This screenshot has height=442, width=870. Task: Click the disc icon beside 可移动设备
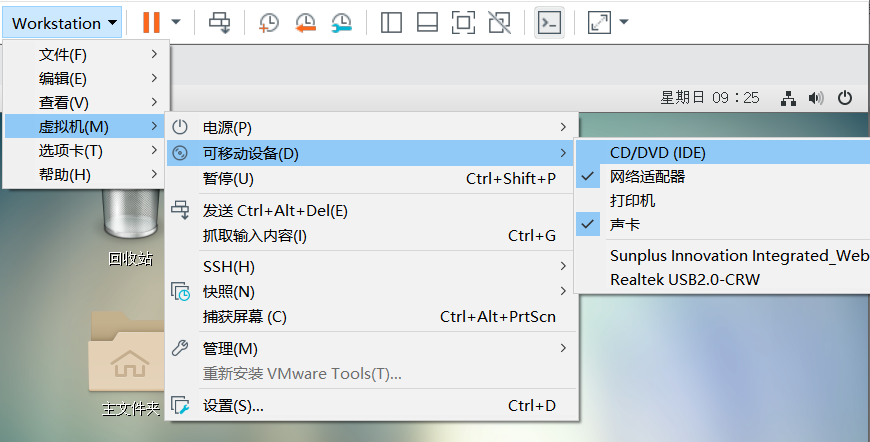pyautogui.click(x=180, y=153)
